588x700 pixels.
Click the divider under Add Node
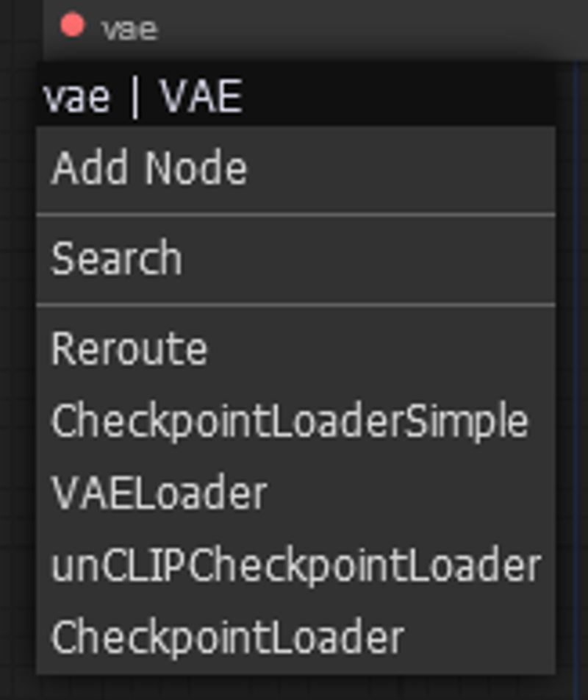[x=295, y=215]
